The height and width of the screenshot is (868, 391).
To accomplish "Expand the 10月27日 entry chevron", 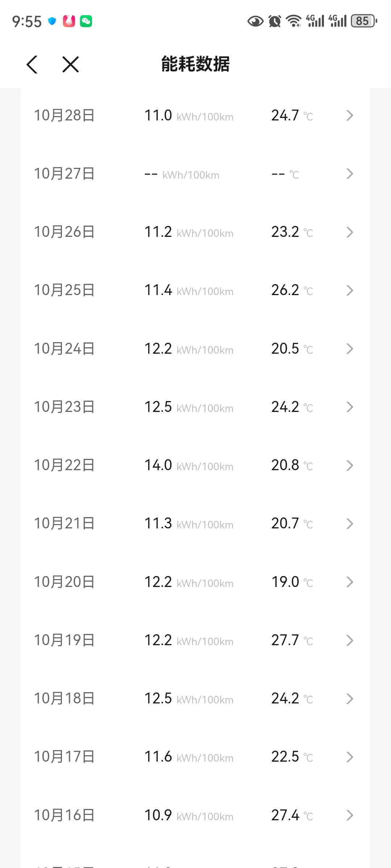I will [349, 174].
